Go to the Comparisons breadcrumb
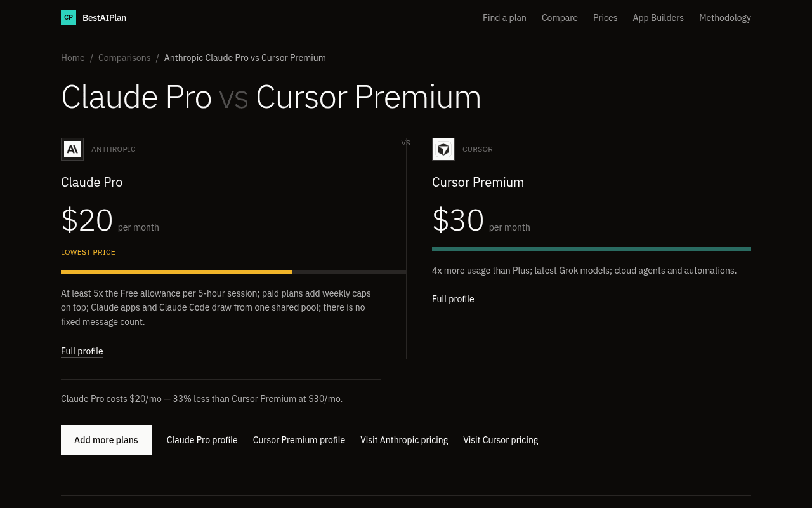Screen dimensions: 812x508 pos(124,58)
